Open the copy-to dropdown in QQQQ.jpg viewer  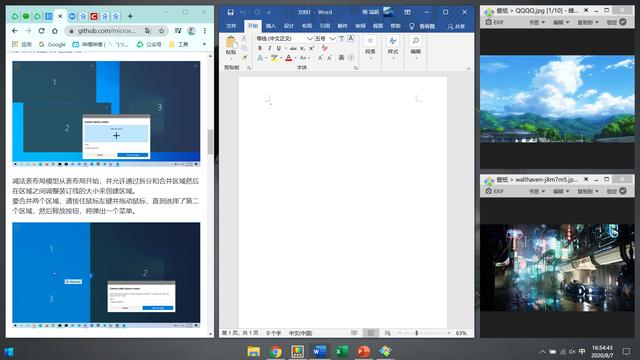[588, 22]
